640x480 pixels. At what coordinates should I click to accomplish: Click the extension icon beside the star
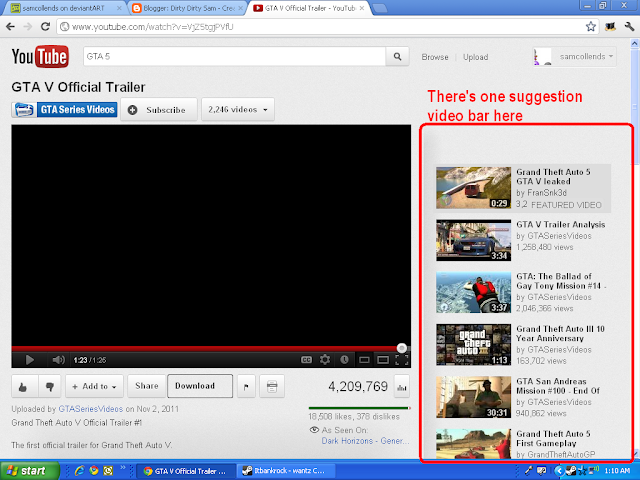610,27
